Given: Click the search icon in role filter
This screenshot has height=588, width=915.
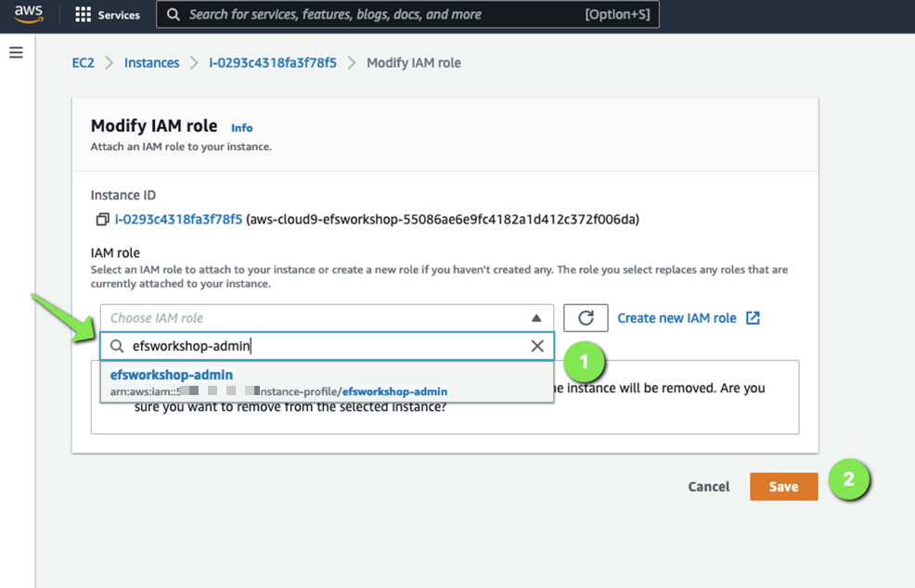Looking at the screenshot, I should (117, 346).
